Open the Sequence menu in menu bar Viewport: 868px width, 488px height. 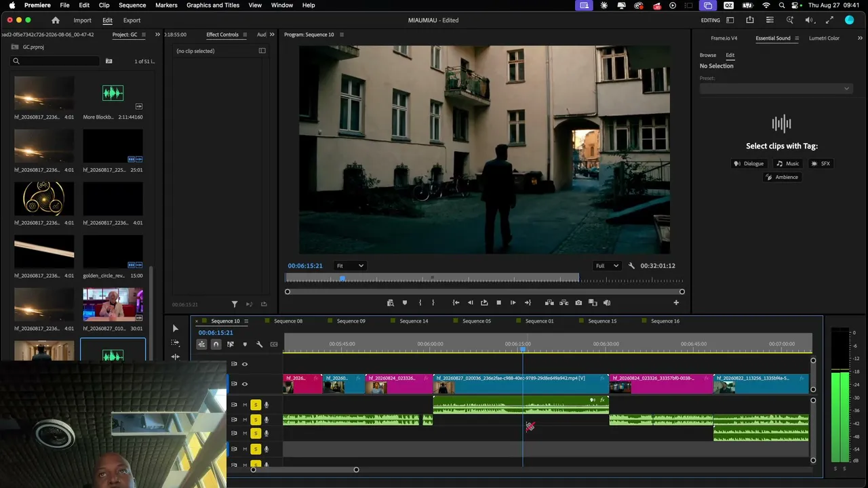point(132,5)
